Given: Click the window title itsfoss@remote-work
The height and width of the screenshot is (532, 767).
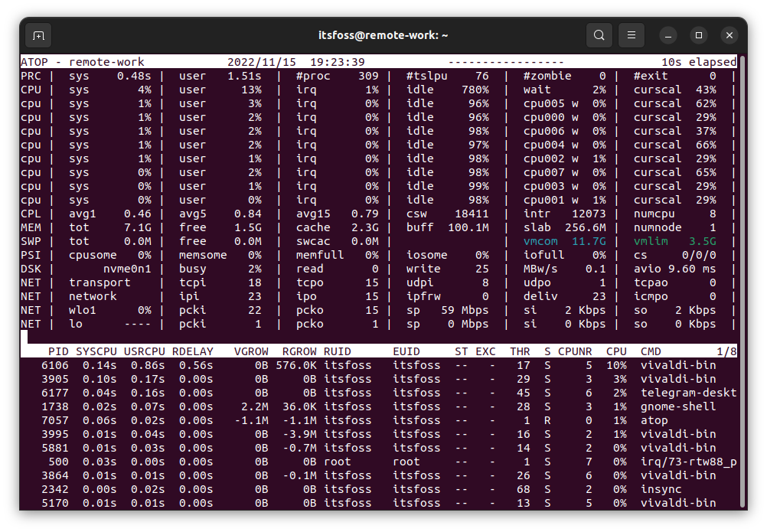Looking at the screenshot, I should [x=383, y=35].
